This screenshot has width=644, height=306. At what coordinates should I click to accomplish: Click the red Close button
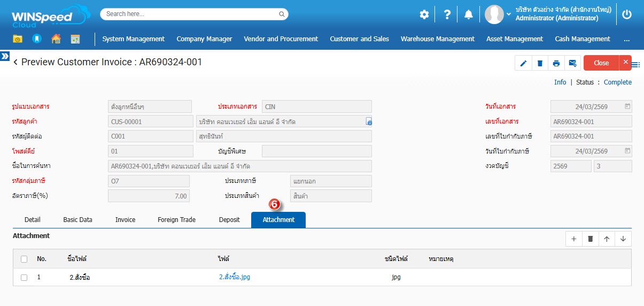[x=601, y=63]
